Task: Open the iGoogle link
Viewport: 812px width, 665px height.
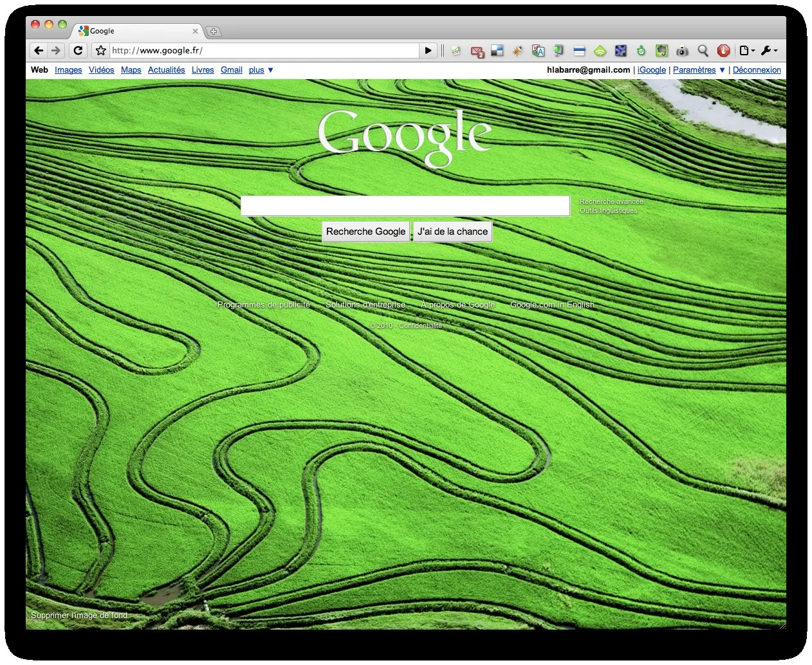Action: 652,69
